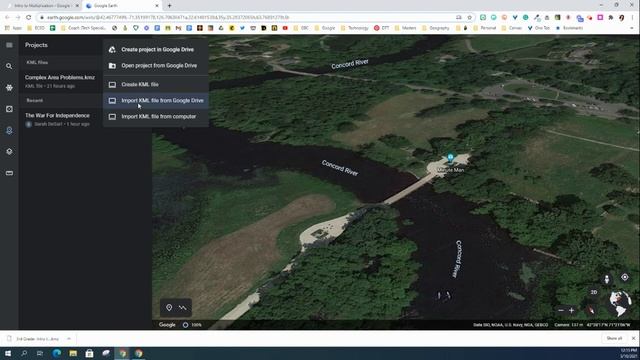Choose Create project in Google Drive

tap(156, 49)
